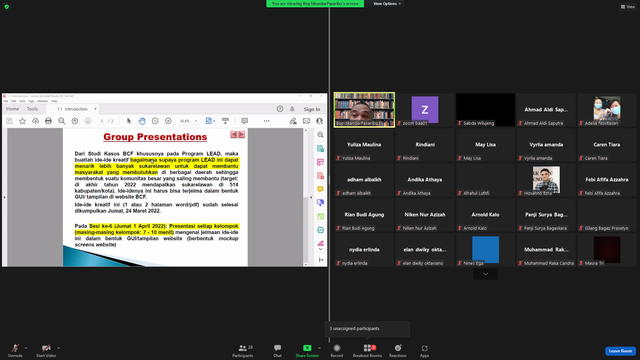This screenshot has width=640, height=360.
Task: Click the zoom out minus icon
Action: [155, 121]
